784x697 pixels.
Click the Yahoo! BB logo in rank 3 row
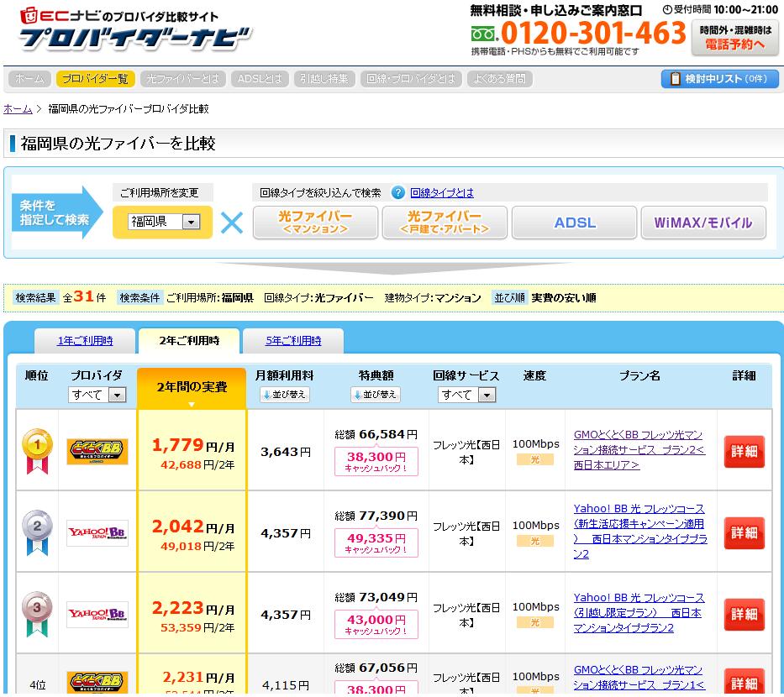[x=97, y=614]
